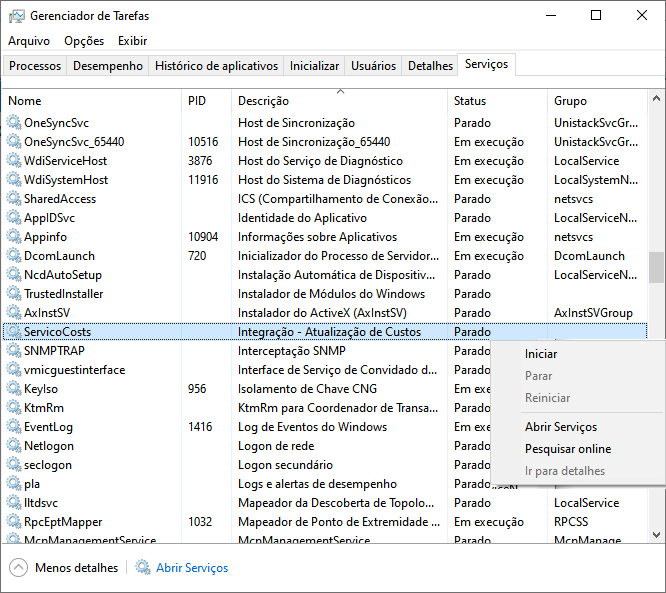Click the gear icon beside AxInstSV
The image size is (666, 593).
point(14,313)
